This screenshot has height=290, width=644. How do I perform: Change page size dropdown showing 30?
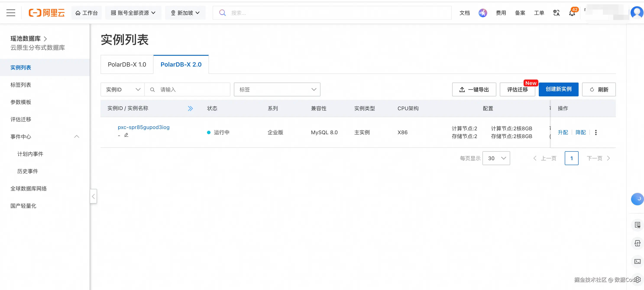click(x=496, y=158)
